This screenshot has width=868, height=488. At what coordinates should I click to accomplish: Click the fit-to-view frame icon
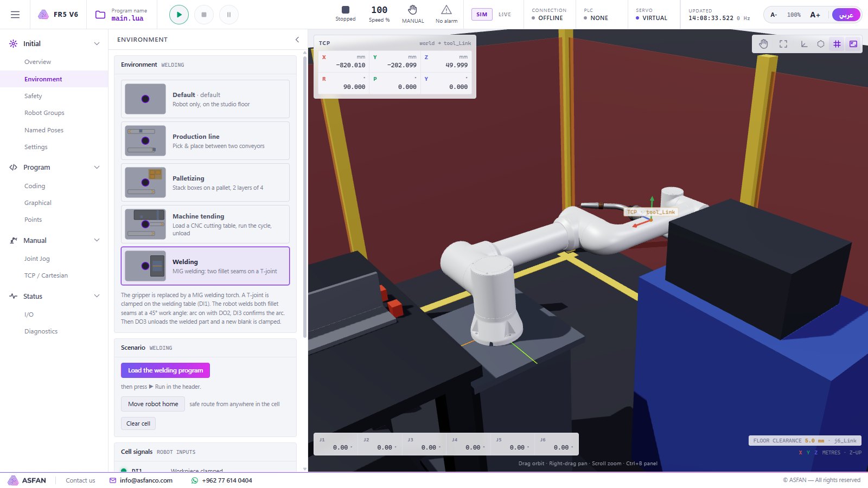(783, 44)
